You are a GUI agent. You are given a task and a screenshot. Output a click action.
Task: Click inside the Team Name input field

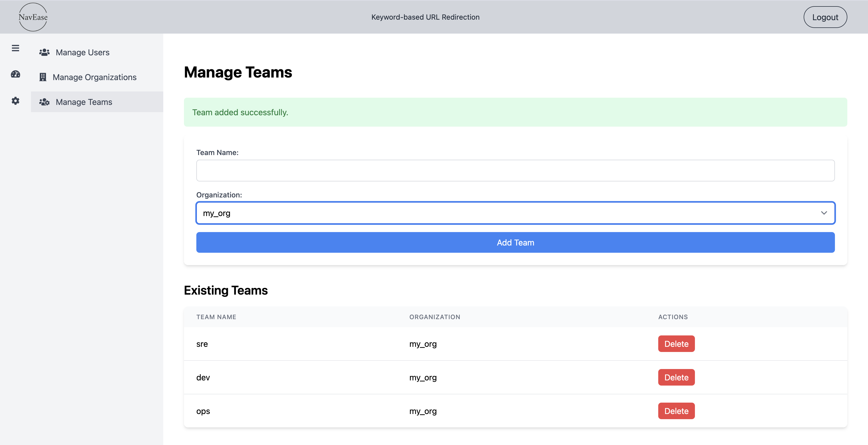[x=515, y=170]
